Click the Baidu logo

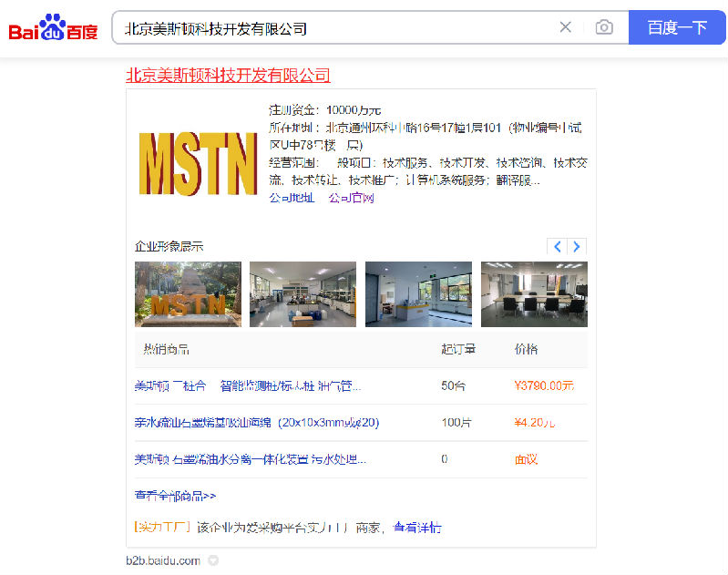[53, 28]
